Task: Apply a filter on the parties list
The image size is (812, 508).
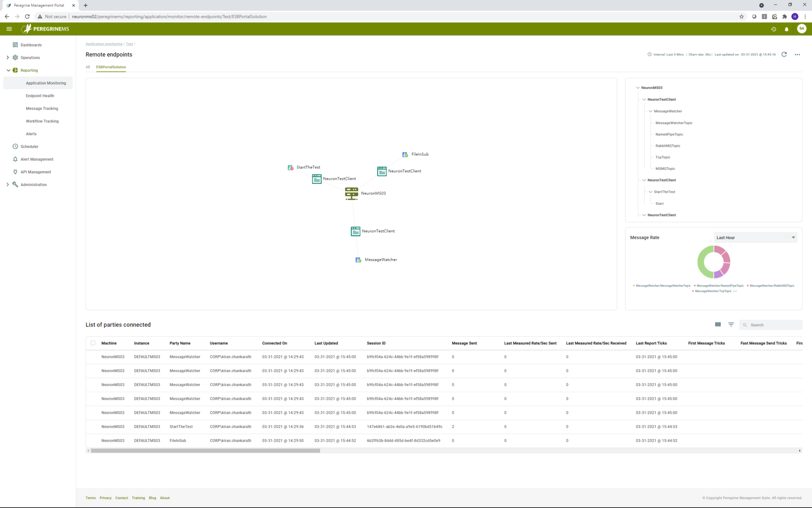Action: click(731, 325)
